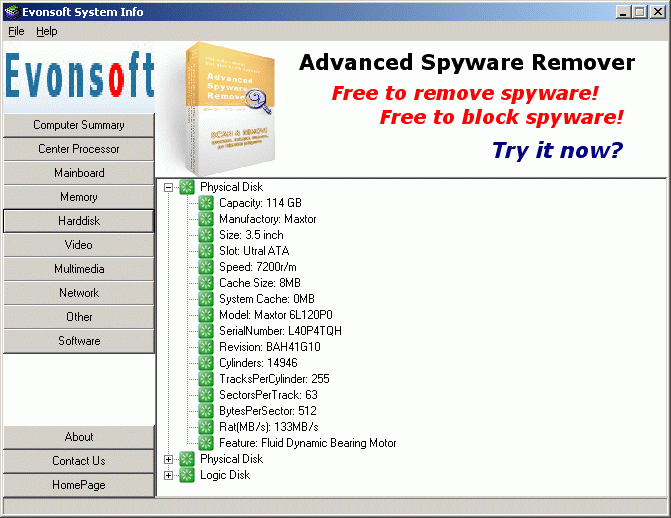
Task: Click 'Free to block spyware!' banner text
Action: (x=502, y=117)
